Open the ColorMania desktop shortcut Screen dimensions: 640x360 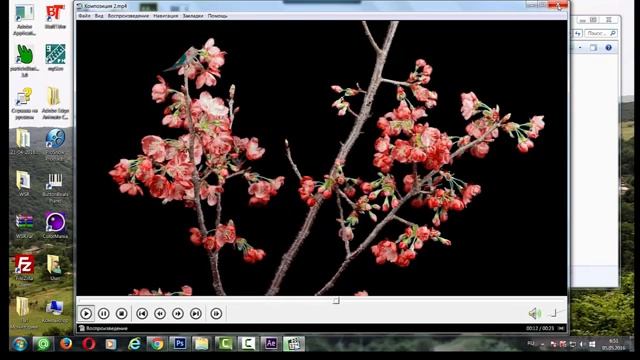(x=55, y=225)
